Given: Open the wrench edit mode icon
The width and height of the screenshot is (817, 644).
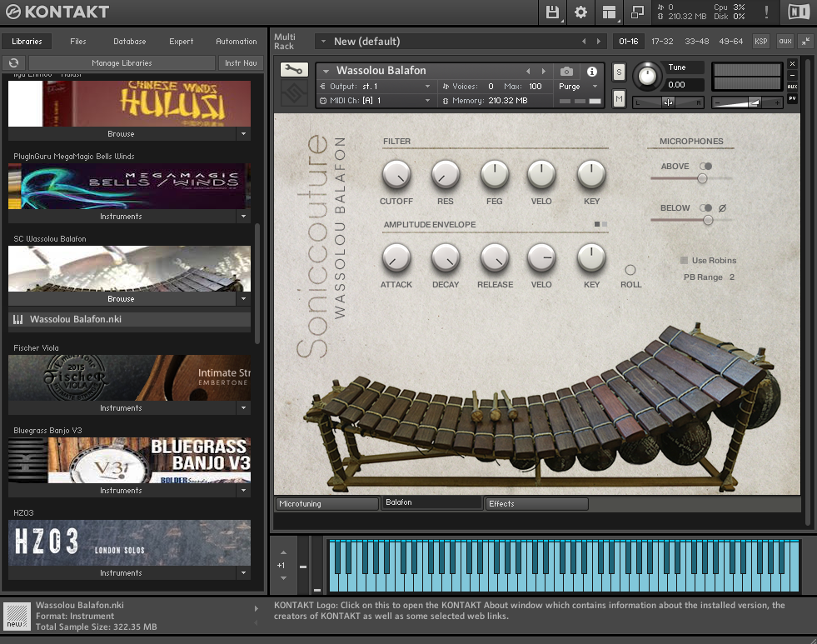Looking at the screenshot, I should pyautogui.click(x=294, y=70).
